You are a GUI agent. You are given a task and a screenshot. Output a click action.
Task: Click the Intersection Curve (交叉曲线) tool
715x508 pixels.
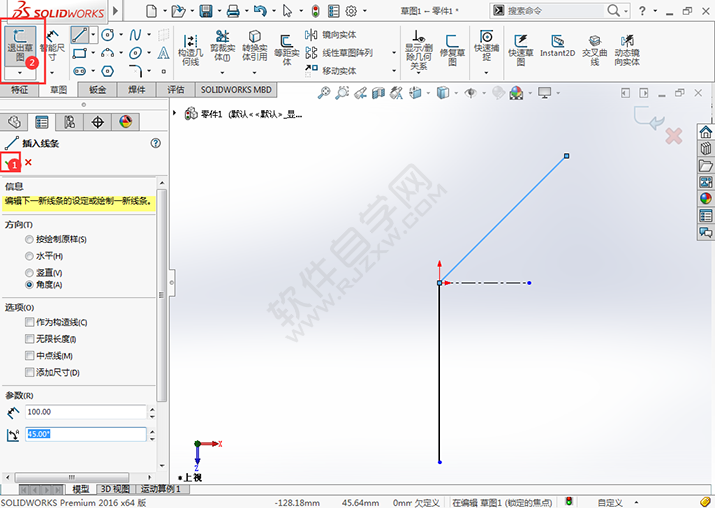(x=595, y=50)
